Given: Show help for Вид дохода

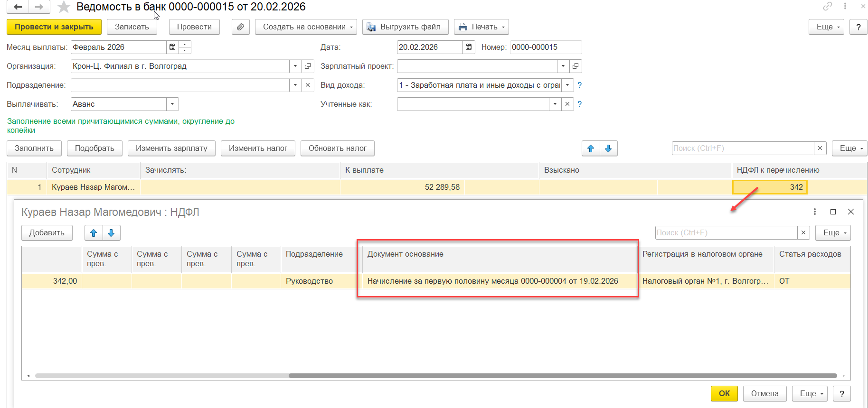Looking at the screenshot, I should [579, 85].
